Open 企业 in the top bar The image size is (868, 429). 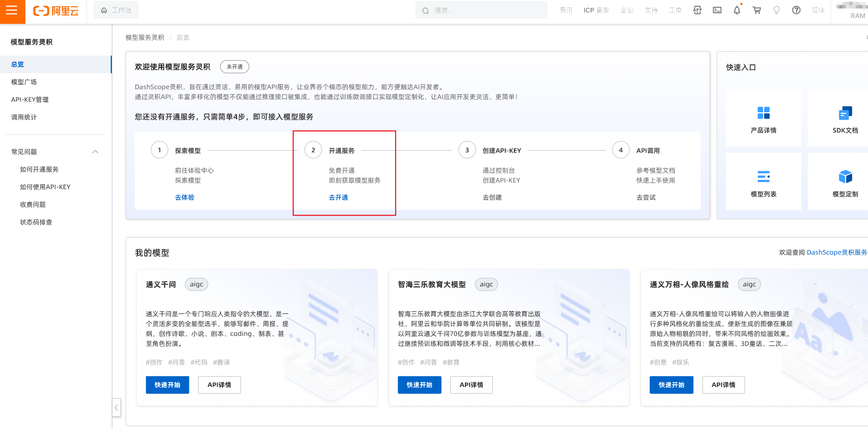pos(627,10)
